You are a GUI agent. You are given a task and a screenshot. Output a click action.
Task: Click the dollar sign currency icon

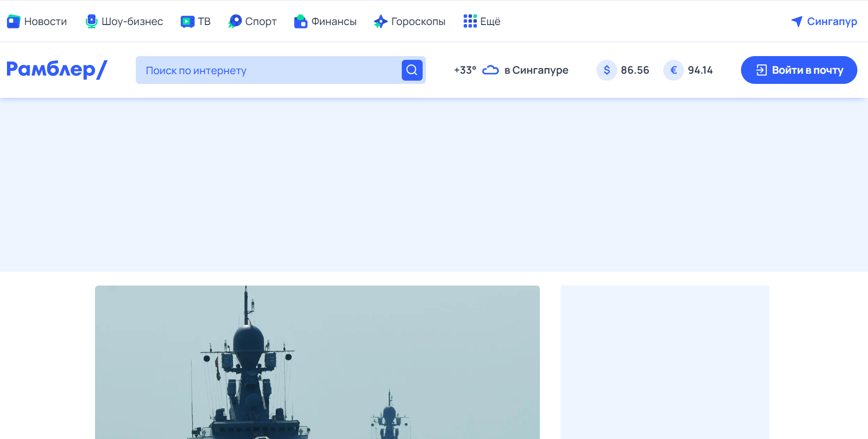pos(607,70)
